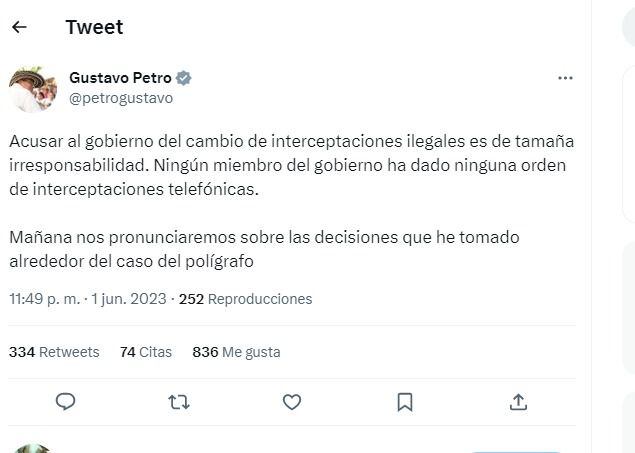The width and height of the screenshot is (635, 453).
Task: Click the Gustavo Petro display name
Action: [x=120, y=78]
